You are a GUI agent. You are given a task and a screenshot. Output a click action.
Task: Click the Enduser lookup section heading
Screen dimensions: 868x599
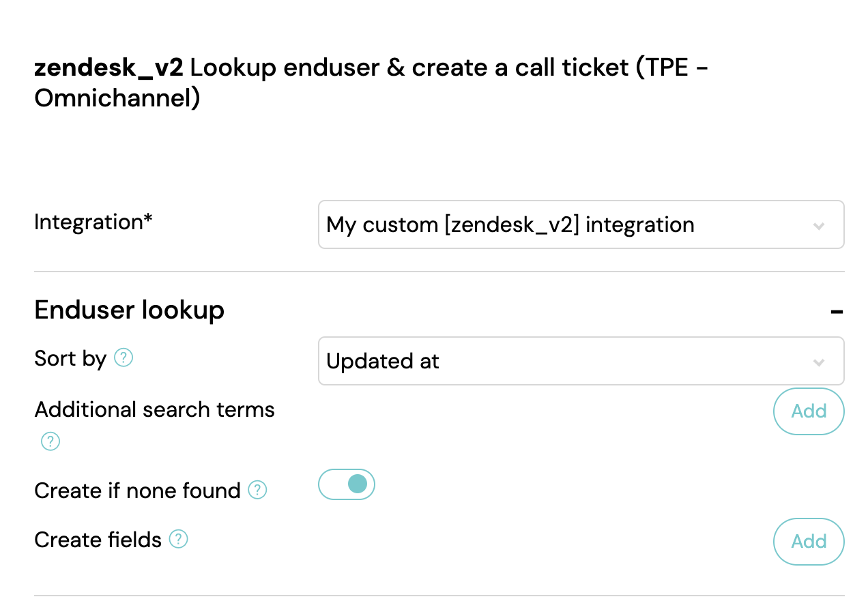[x=130, y=310]
